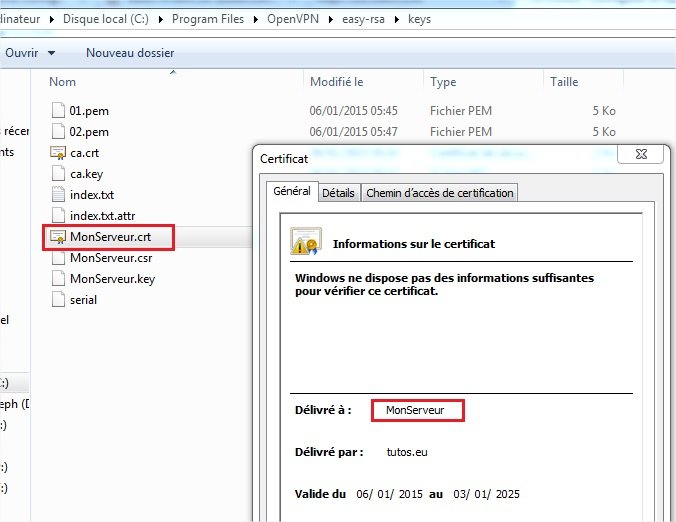676x522 pixels.
Task: Click the MonServeur.crt certificate icon
Action: 58,237
